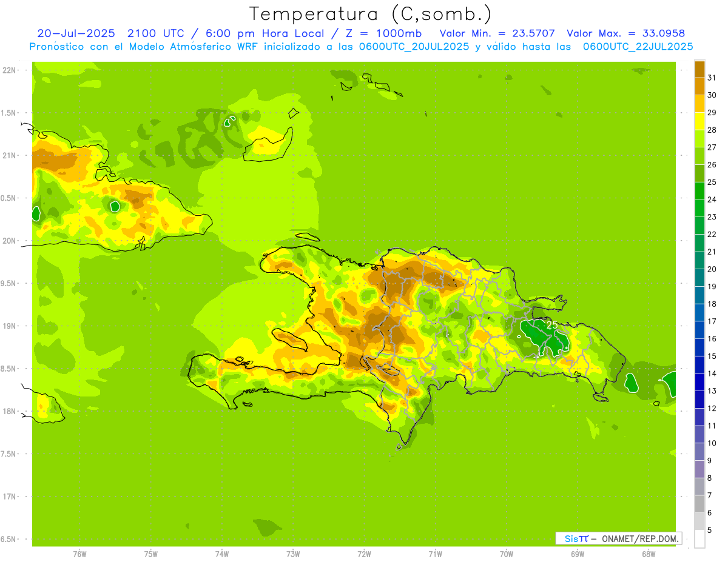728x562 pixels.
Task: Click the legend swatch between 26 and 27
Action: [x=699, y=156]
